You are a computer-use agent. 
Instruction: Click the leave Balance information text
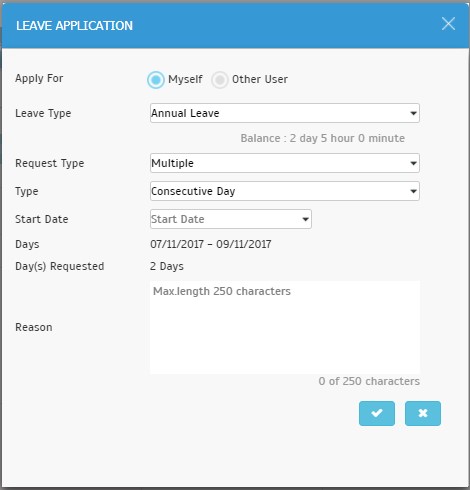click(x=323, y=138)
